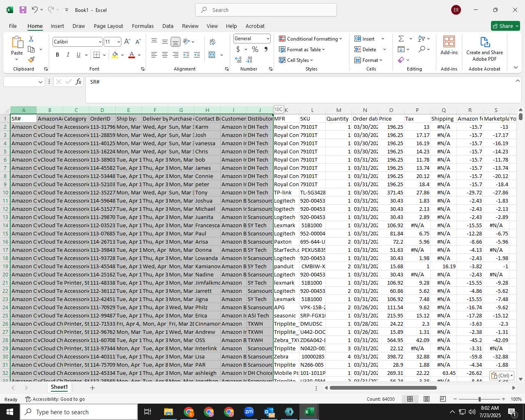Open Paste Options (Ctrl) dropdown
Screen dimensions: 525x420
[502, 375]
